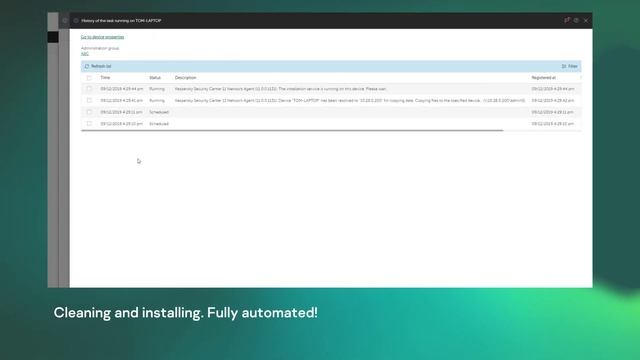Tick the checkbox of the 4:29:11 pm Scheduled row
The image size is (640, 360).
coord(89,112)
